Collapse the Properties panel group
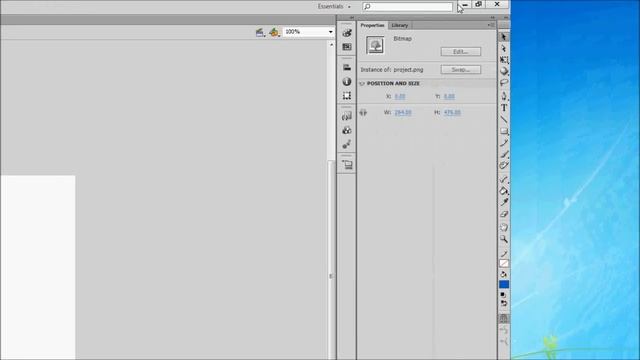 pyautogui.click(x=492, y=18)
